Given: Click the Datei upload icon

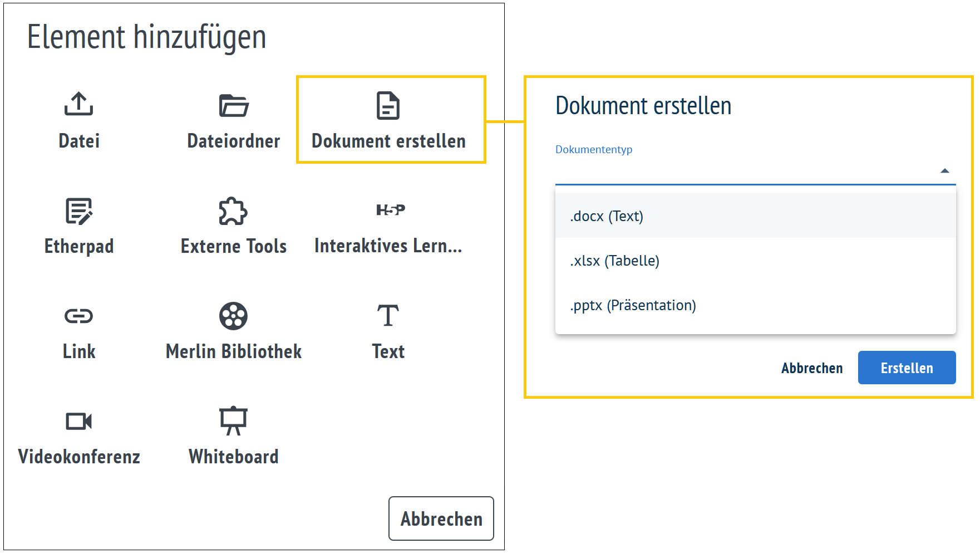Looking at the screenshot, I should [x=78, y=104].
